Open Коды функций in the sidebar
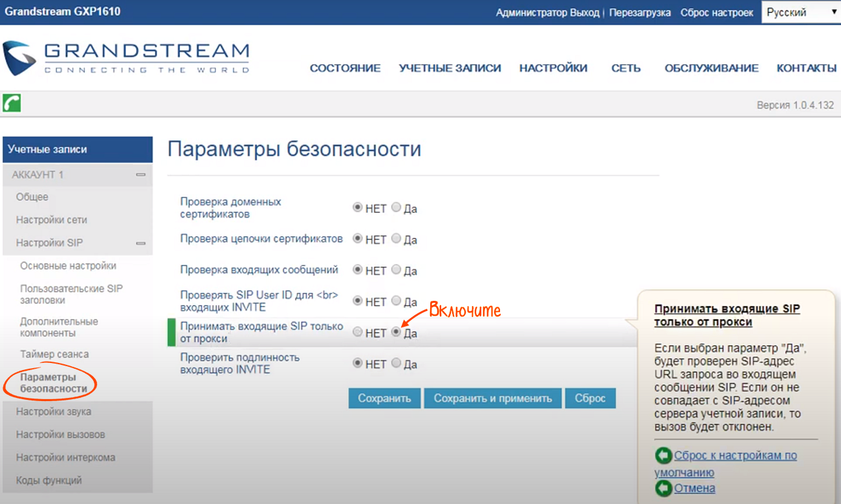The height and width of the screenshot is (504, 841). pos(49,481)
